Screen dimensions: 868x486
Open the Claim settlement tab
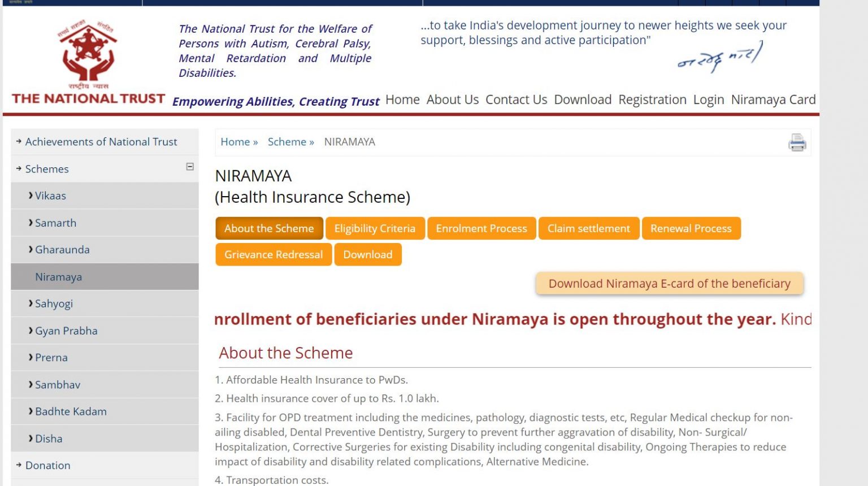point(589,228)
